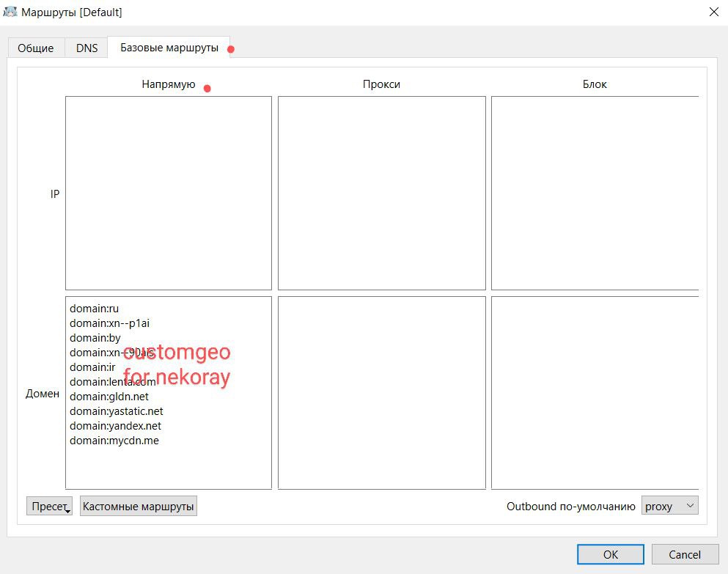The width and height of the screenshot is (728, 574).
Task: Click inside the Блок IP text box
Action: pos(594,193)
